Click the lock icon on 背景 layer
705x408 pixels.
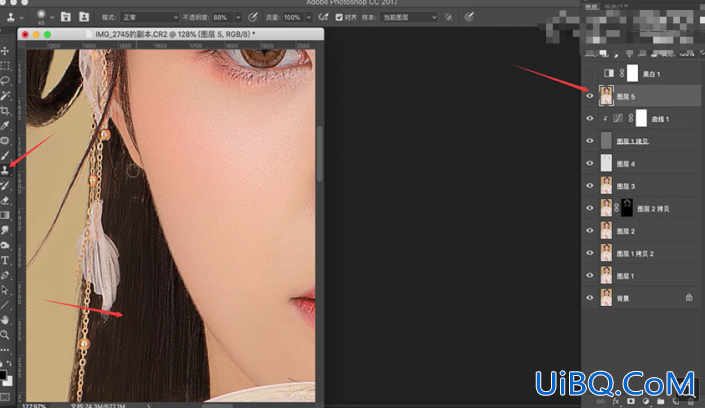(x=689, y=297)
